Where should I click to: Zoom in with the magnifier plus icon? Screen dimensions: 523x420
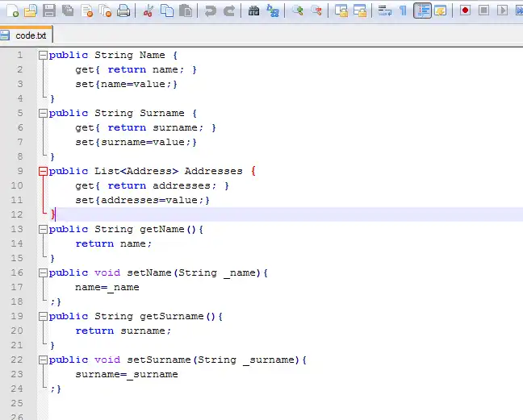(298, 10)
